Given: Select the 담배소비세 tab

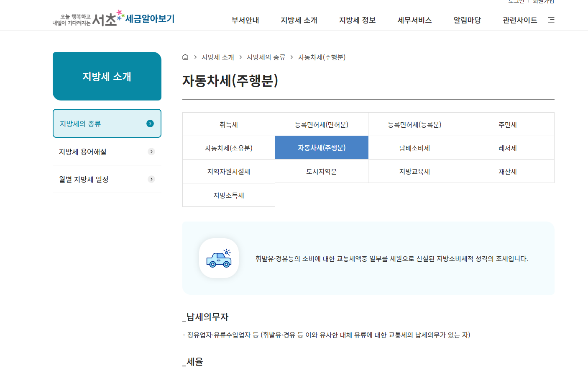Looking at the screenshot, I should pyautogui.click(x=415, y=148).
